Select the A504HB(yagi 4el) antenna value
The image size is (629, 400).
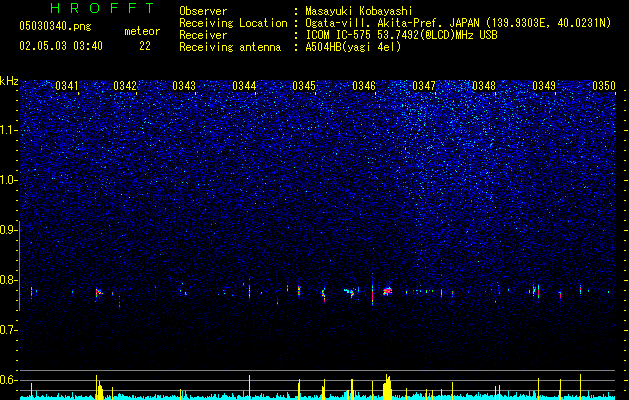pos(353,47)
